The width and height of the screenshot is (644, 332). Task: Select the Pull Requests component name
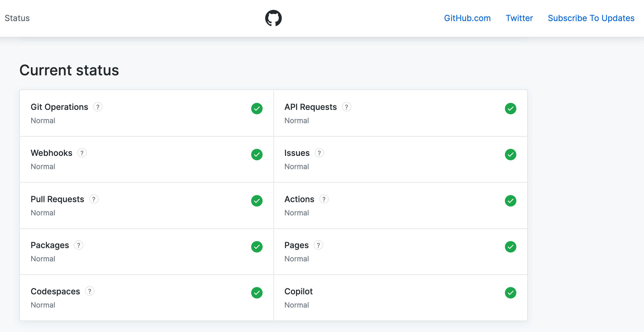pos(57,199)
